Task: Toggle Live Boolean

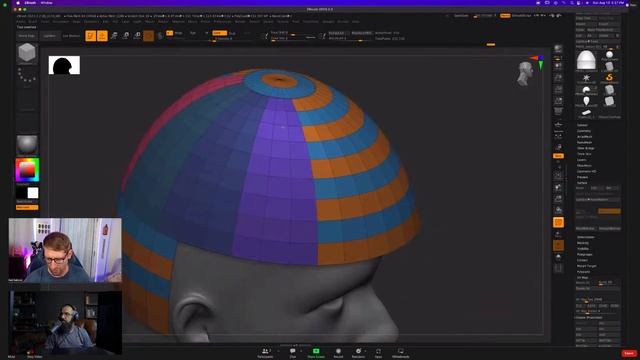Action: pyautogui.click(x=71, y=36)
